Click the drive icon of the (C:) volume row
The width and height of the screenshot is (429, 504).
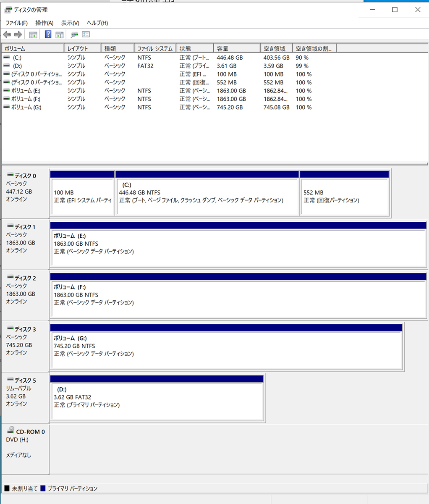click(7, 58)
